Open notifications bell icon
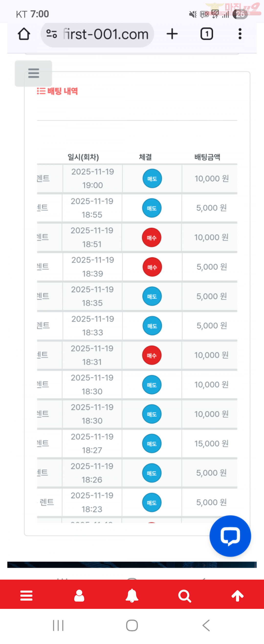 point(132,595)
